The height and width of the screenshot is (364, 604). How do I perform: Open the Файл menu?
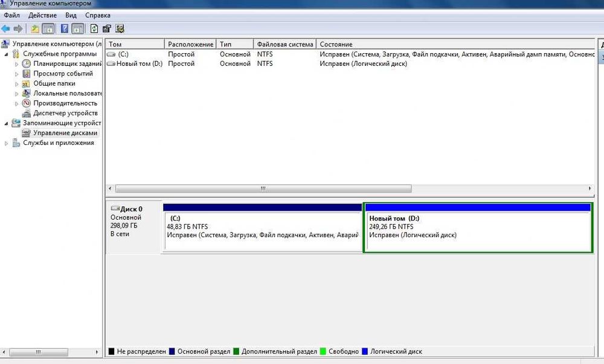pos(12,15)
